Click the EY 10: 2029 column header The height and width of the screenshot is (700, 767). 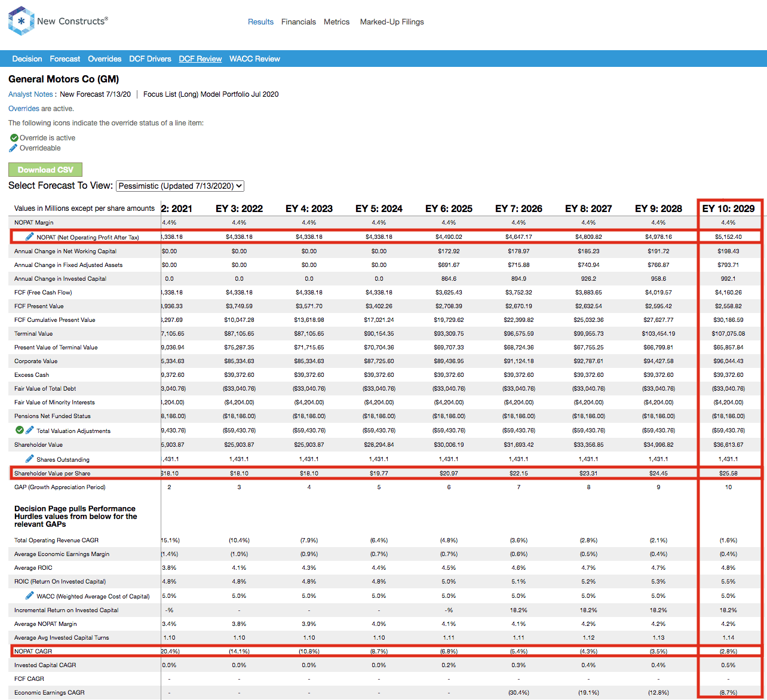[728, 208]
